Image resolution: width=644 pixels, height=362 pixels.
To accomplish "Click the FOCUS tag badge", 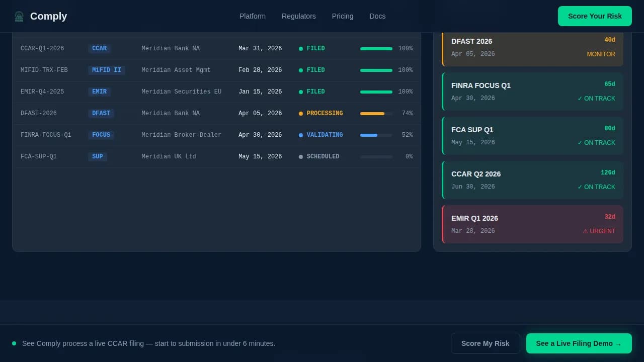I will 101,135.
